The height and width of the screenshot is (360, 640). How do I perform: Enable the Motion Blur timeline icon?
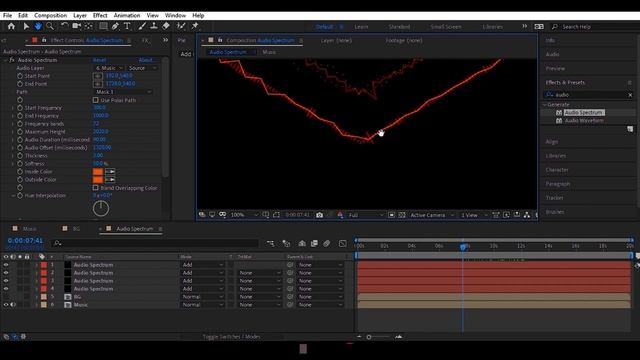point(327,243)
